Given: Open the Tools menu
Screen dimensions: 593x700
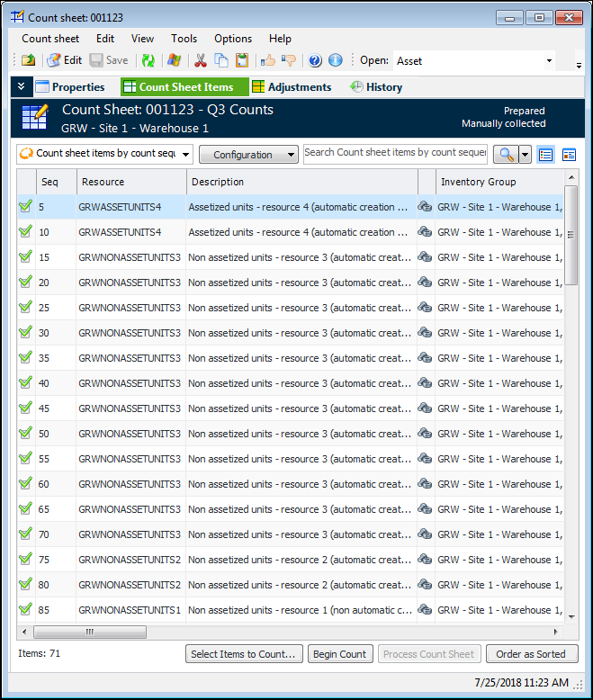Looking at the screenshot, I should click(184, 39).
